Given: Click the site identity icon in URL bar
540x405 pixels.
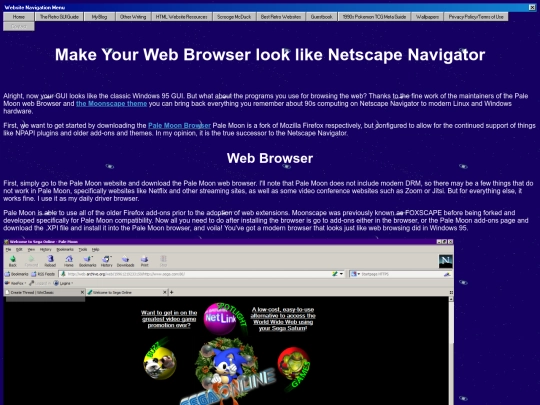Looking at the screenshot, I should coord(63,274).
